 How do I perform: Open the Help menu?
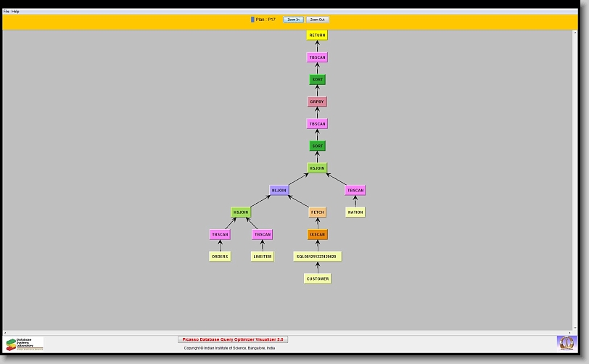pyautogui.click(x=16, y=12)
